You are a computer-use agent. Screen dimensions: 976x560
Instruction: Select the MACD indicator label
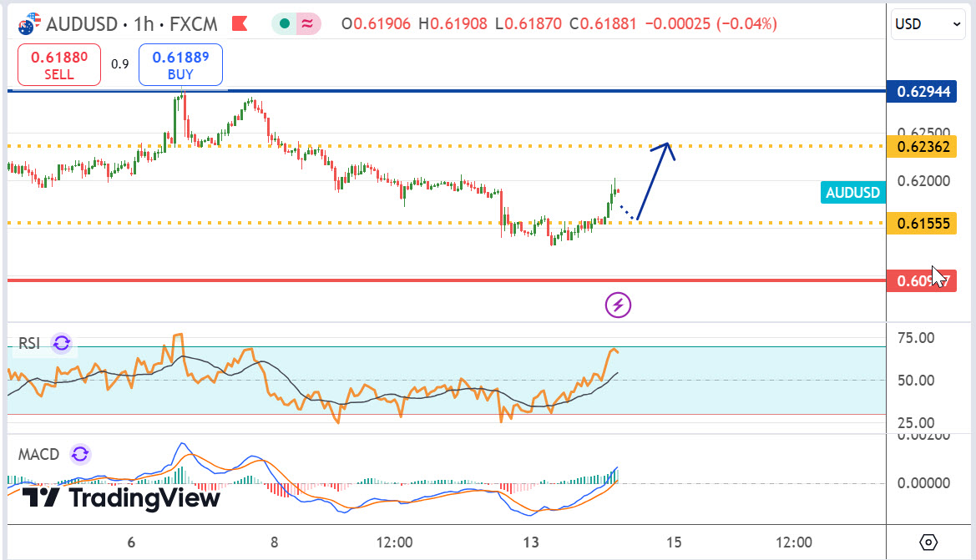[x=39, y=454]
